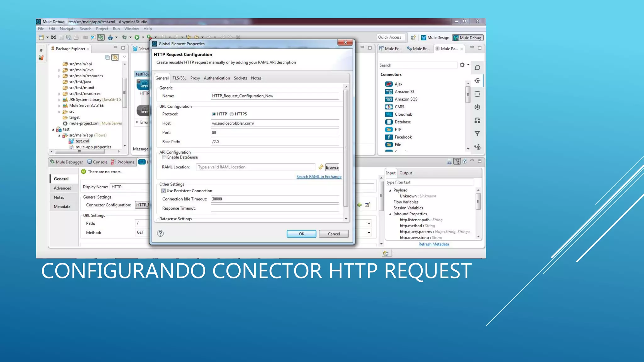
Task: Click the Run green play toolbar icon
Action: click(x=137, y=37)
